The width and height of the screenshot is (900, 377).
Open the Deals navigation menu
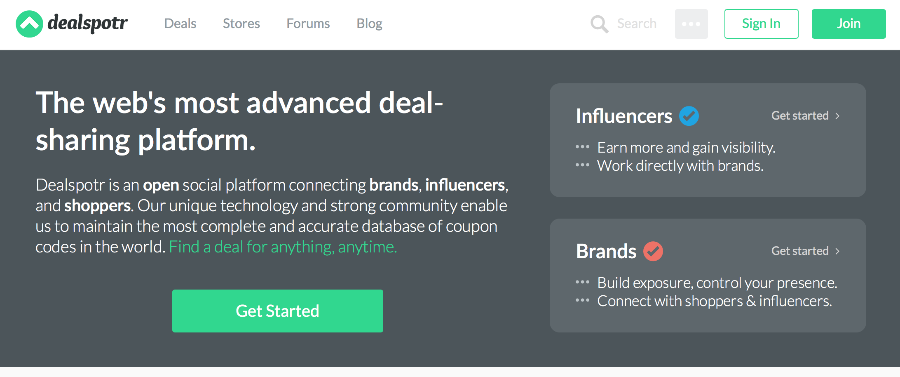(180, 24)
